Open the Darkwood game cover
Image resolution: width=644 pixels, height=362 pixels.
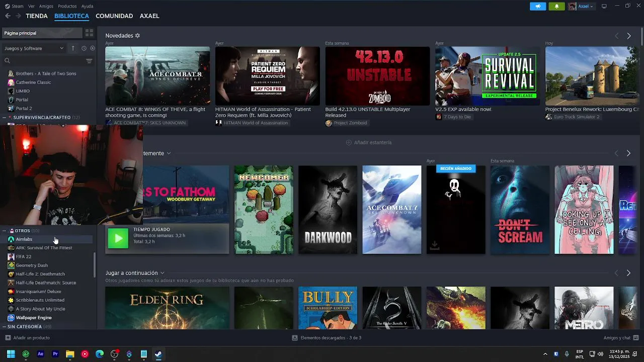(328, 210)
